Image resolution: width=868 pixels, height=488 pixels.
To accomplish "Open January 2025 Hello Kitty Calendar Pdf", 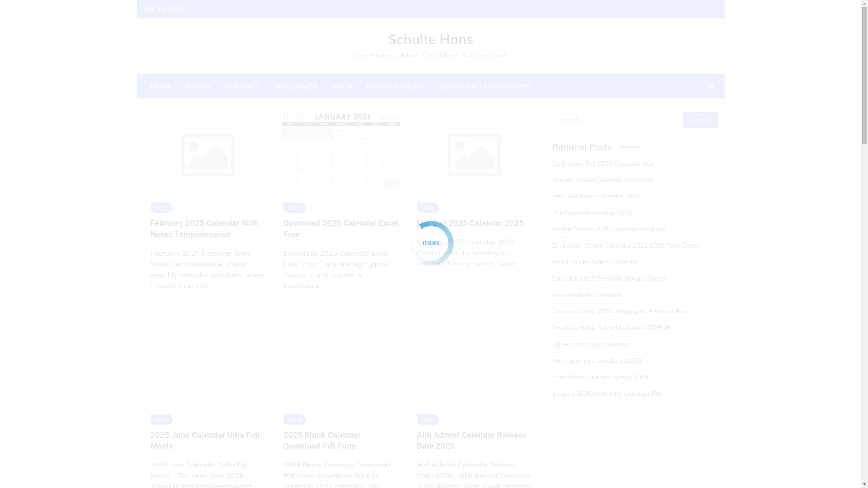I will tap(606, 394).
